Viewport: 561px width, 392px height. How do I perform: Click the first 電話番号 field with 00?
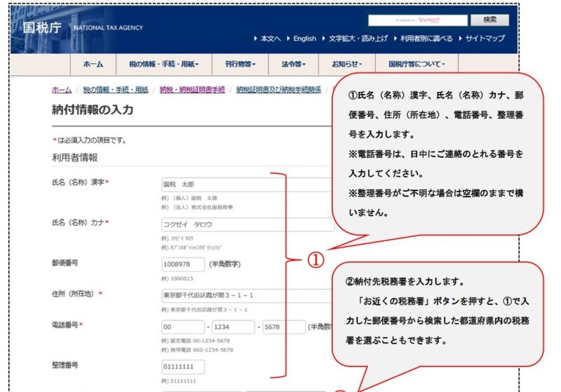click(183, 327)
